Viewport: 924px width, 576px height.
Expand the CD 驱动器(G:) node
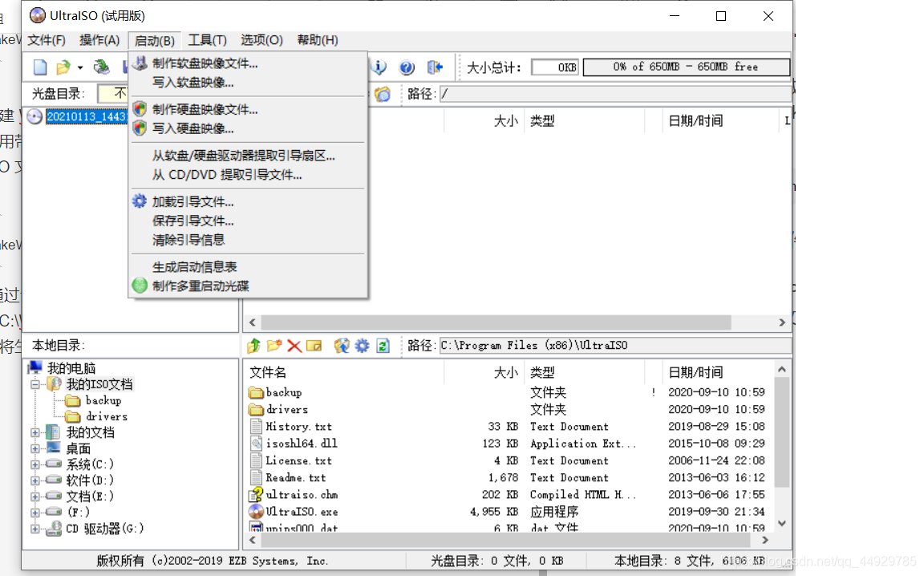coord(35,529)
